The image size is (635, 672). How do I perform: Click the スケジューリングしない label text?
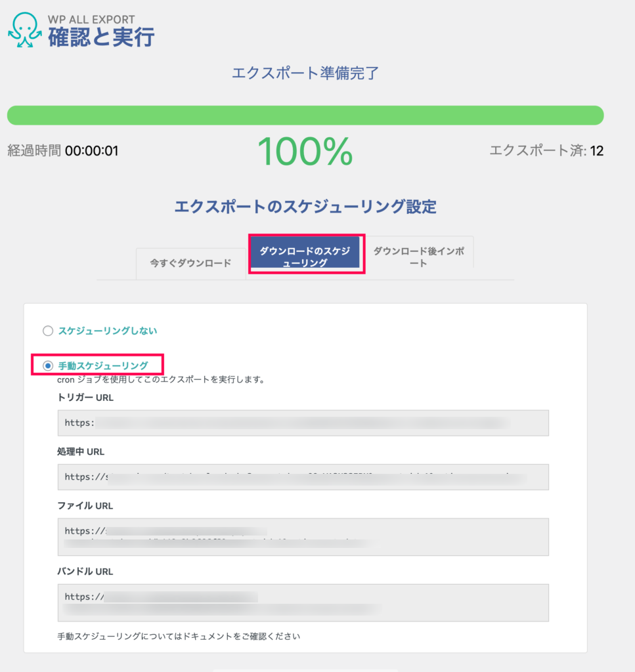pos(108,331)
